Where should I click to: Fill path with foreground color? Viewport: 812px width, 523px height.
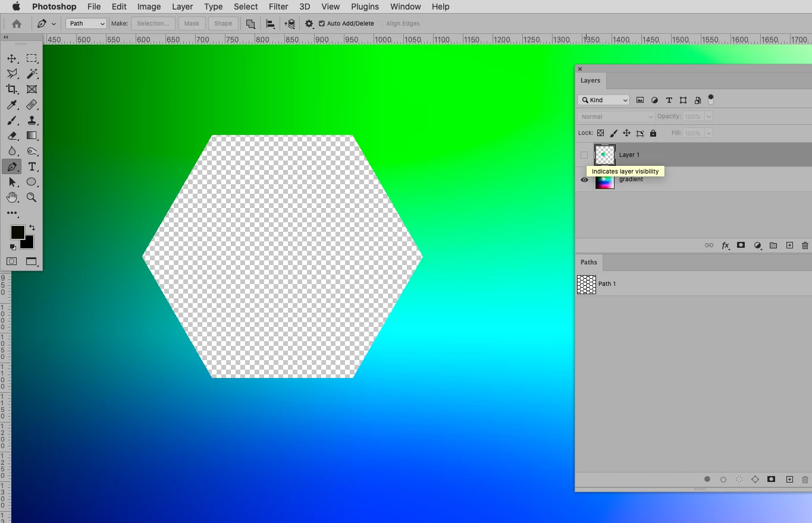(707, 479)
